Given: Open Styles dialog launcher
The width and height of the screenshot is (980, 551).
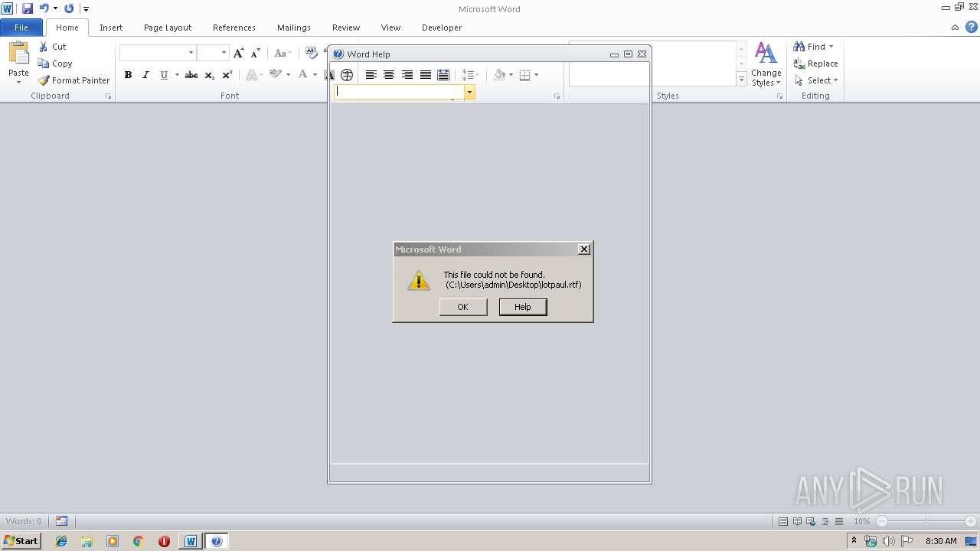Looking at the screenshot, I should [779, 96].
